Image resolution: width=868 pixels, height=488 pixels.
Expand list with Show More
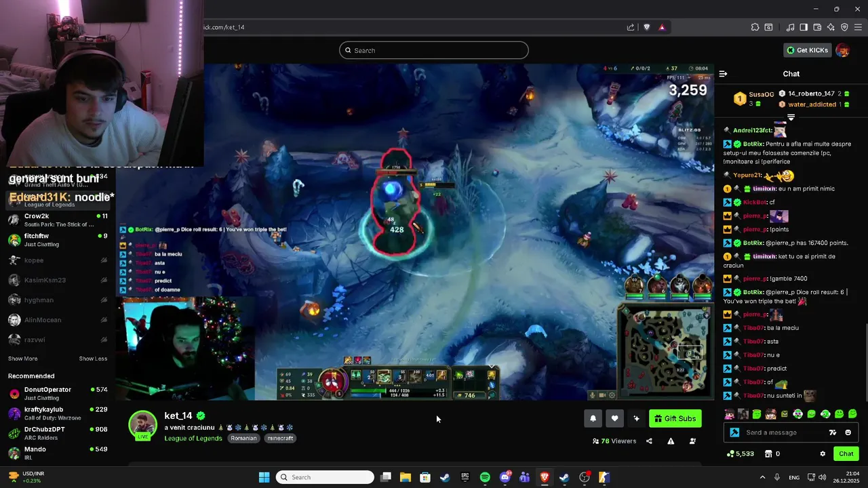click(x=22, y=359)
